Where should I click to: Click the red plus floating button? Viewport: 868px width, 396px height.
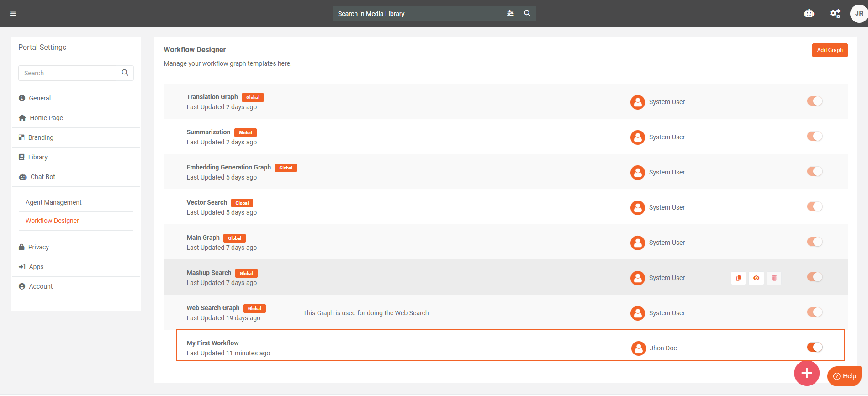[x=806, y=373]
